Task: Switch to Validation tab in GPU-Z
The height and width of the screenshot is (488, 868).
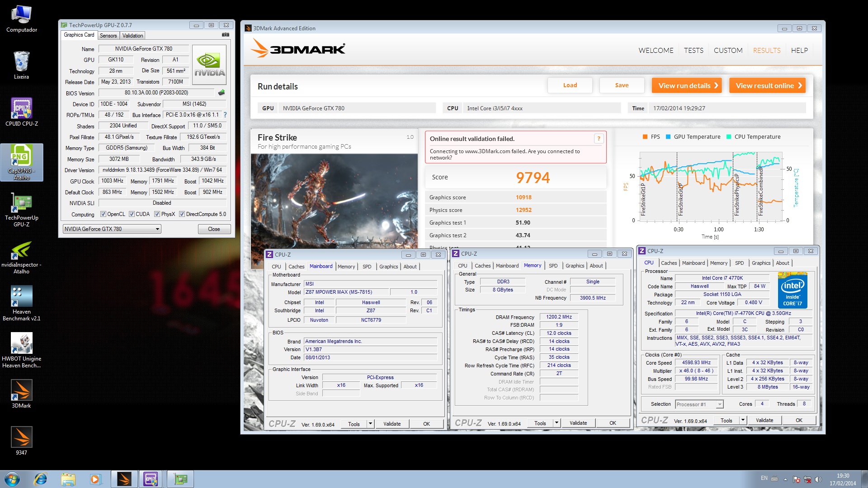Action: 132,36
